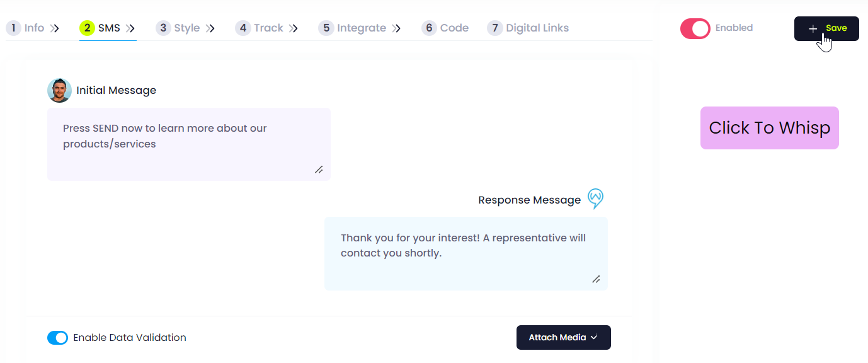Click the user avatar beside Initial Message
Screen dimensions: 868x363
pyautogui.click(x=59, y=90)
